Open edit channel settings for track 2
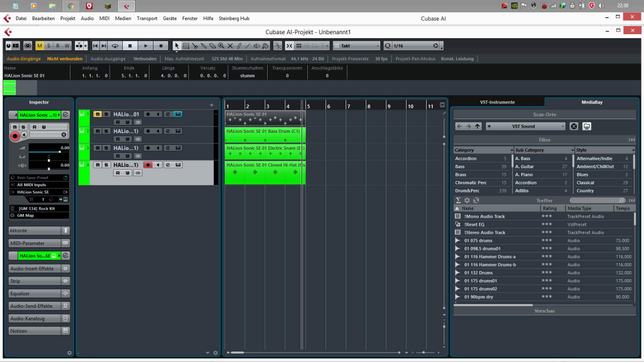Image resolution: width=644 pixels, height=362 pixels. pos(168,131)
